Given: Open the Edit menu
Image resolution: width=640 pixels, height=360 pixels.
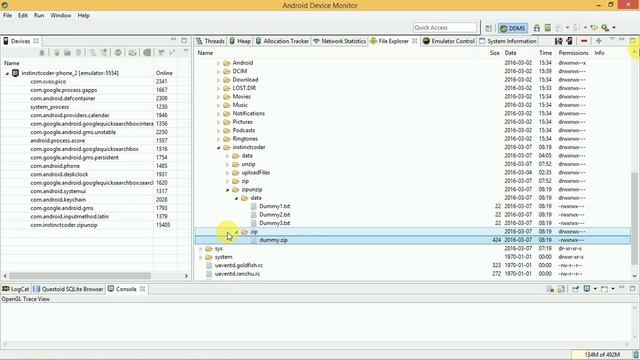Looking at the screenshot, I should [23, 15].
